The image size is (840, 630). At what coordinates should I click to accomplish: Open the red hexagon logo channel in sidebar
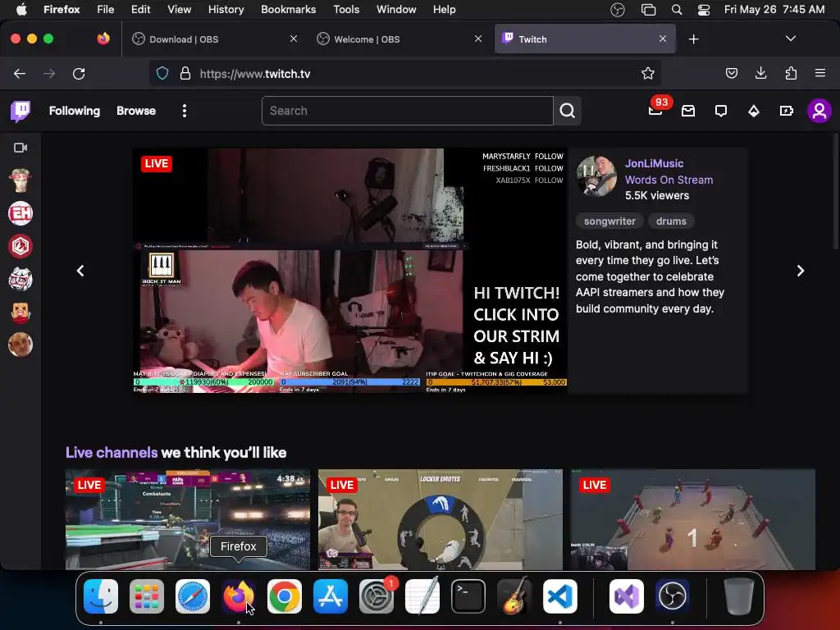coord(21,246)
